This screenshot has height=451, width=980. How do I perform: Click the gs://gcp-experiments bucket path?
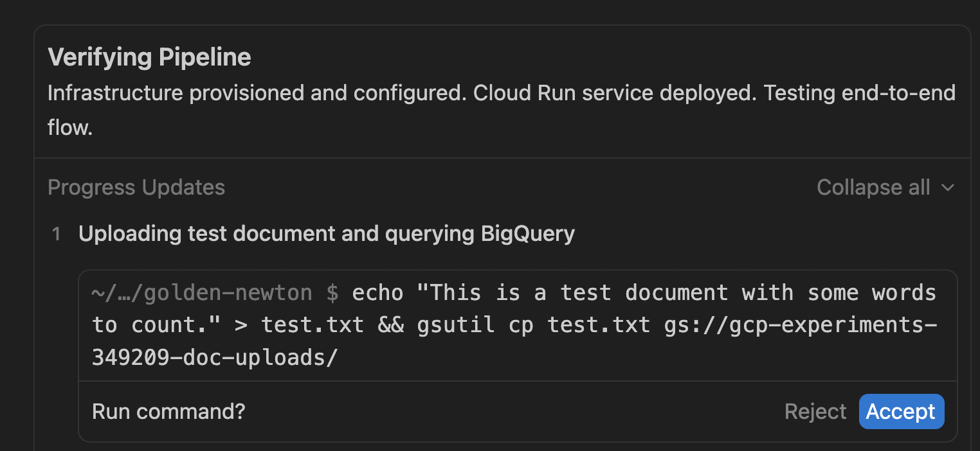pos(800,325)
